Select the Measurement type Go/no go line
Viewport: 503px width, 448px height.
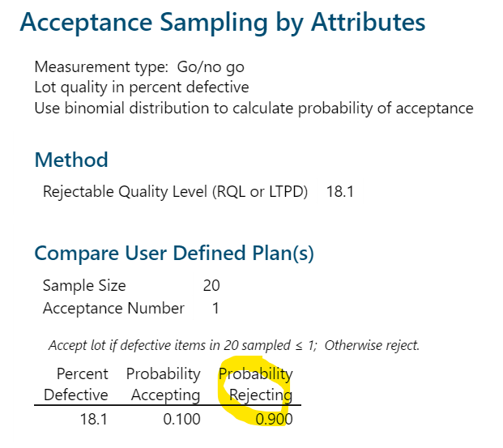click(139, 67)
